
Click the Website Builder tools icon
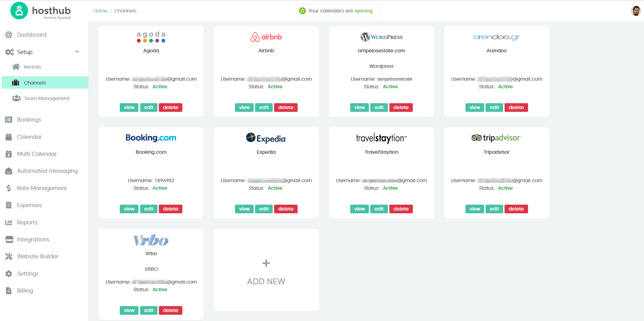tap(9, 256)
